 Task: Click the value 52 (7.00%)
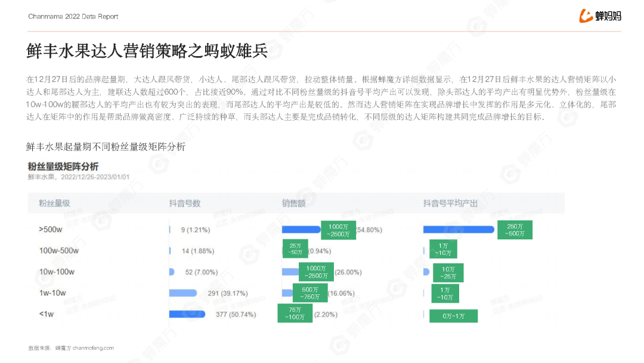pos(202,272)
